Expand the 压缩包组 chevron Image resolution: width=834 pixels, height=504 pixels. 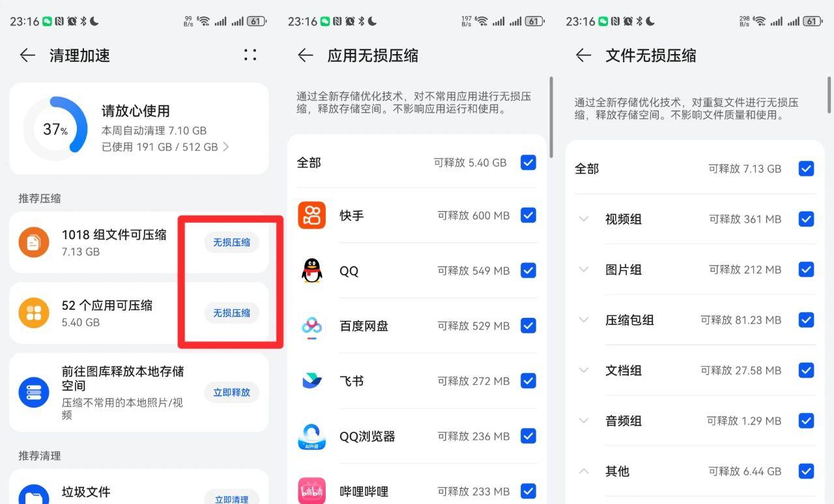pyautogui.click(x=584, y=320)
